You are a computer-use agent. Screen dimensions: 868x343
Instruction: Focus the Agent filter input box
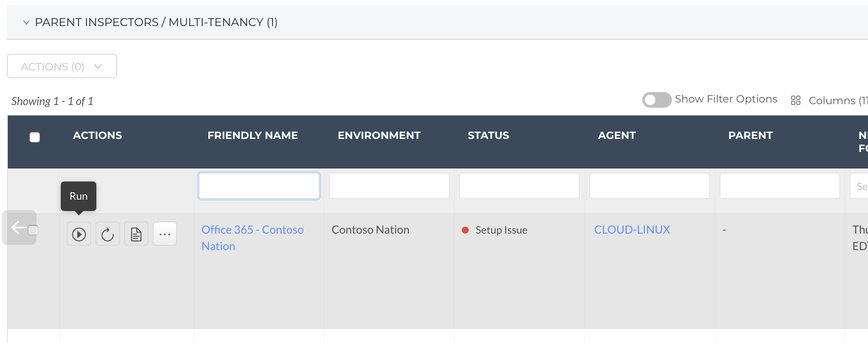point(650,186)
